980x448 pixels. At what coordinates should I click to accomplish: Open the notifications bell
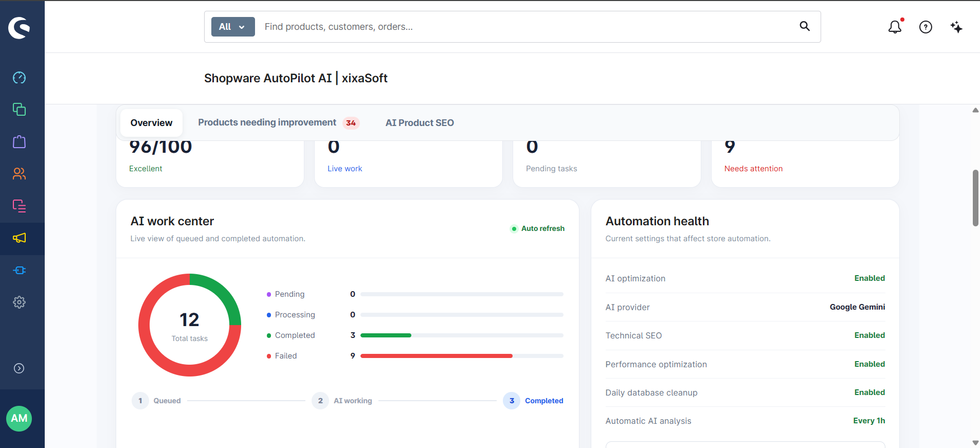[895, 27]
